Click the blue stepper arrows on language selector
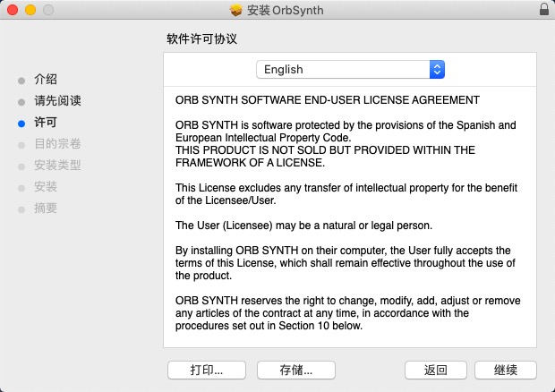This screenshot has width=555, height=392. click(437, 69)
